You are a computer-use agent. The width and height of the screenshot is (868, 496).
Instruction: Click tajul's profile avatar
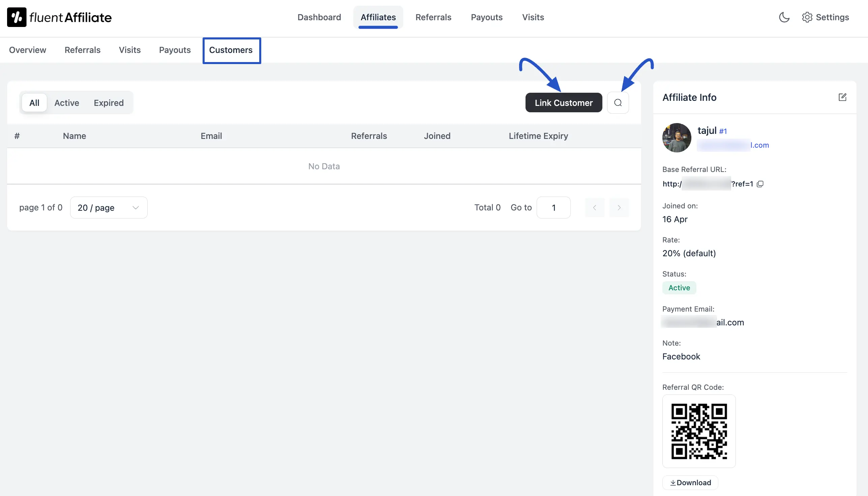tap(677, 138)
